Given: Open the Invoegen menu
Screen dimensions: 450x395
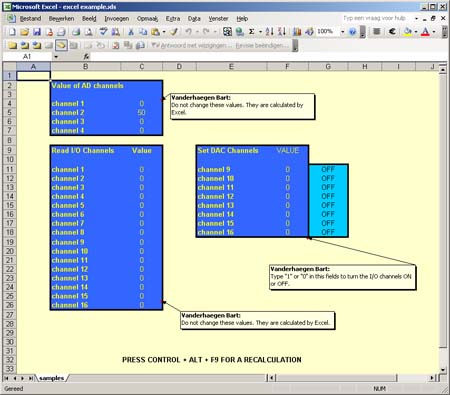Looking at the screenshot, I should (117, 19).
